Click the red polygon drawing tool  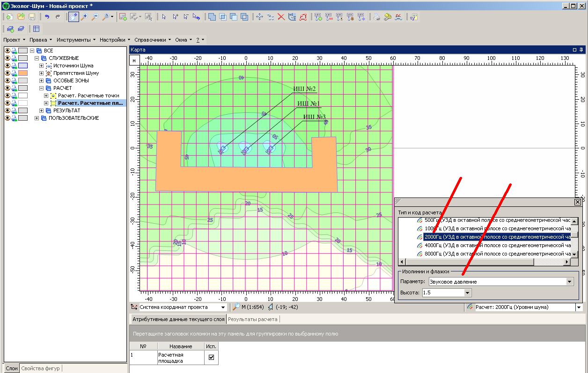[303, 17]
